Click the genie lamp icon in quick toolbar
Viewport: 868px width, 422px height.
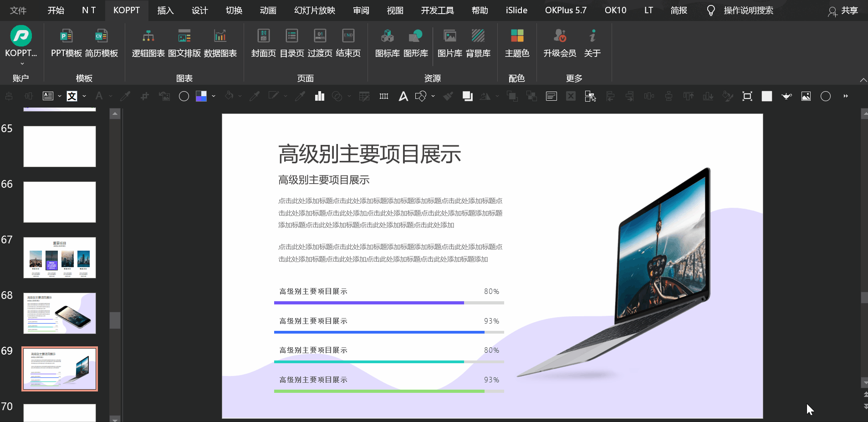[x=786, y=96]
